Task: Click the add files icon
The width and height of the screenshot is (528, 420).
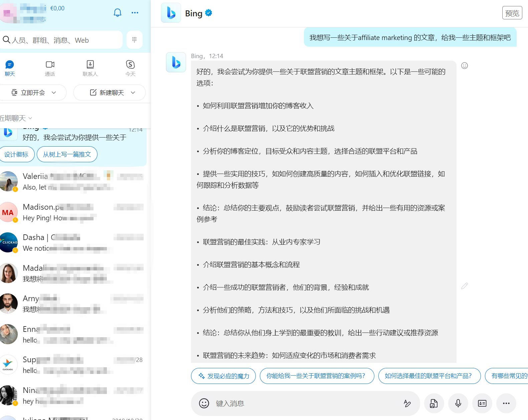Action: coord(433,403)
